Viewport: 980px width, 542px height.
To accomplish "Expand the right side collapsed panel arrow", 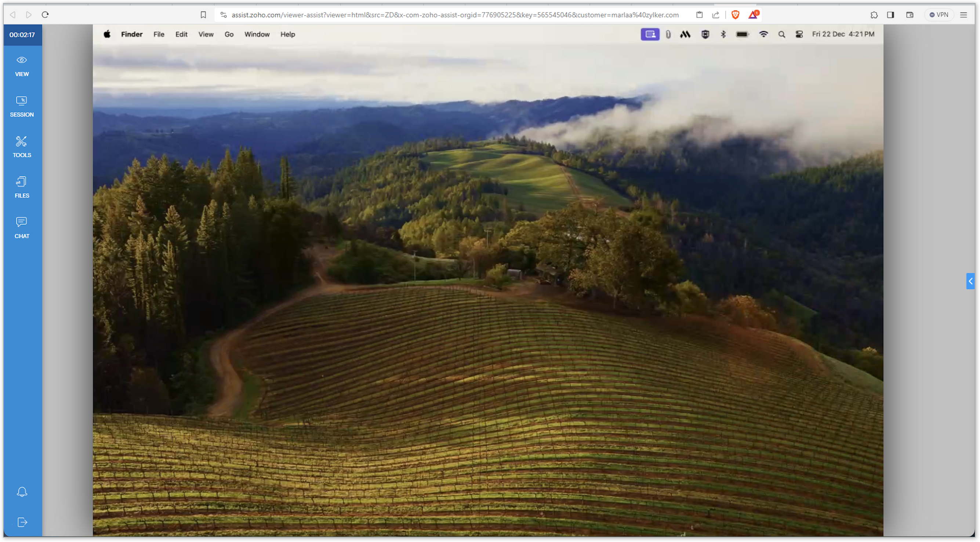I will click(970, 281).
